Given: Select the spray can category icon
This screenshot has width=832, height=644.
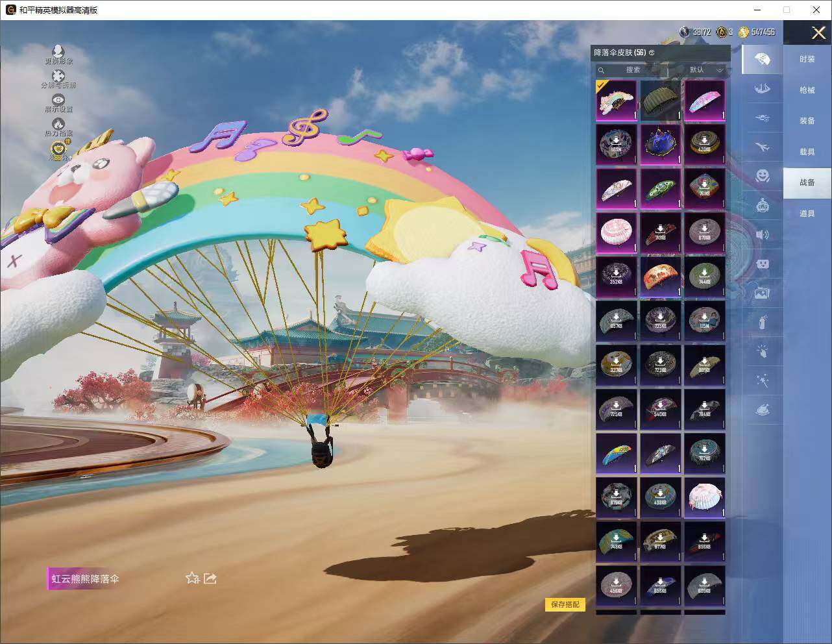Looking at the screenshot, I should (x=763, y=321).
